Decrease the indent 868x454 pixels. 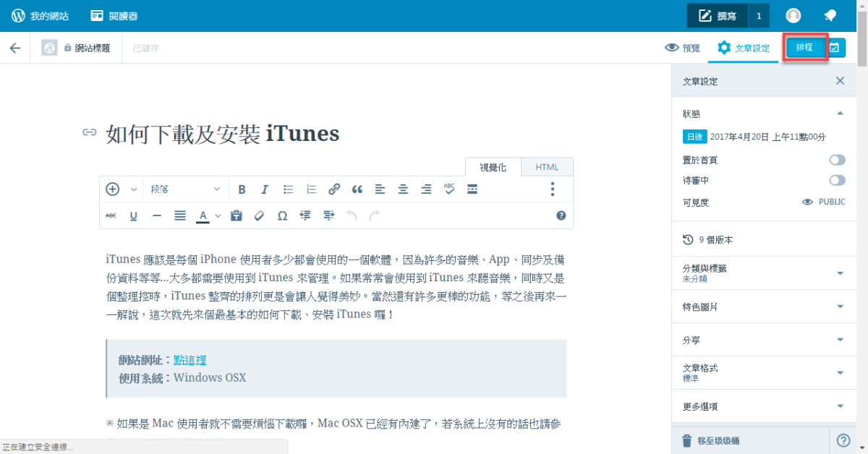pos(305,215)
